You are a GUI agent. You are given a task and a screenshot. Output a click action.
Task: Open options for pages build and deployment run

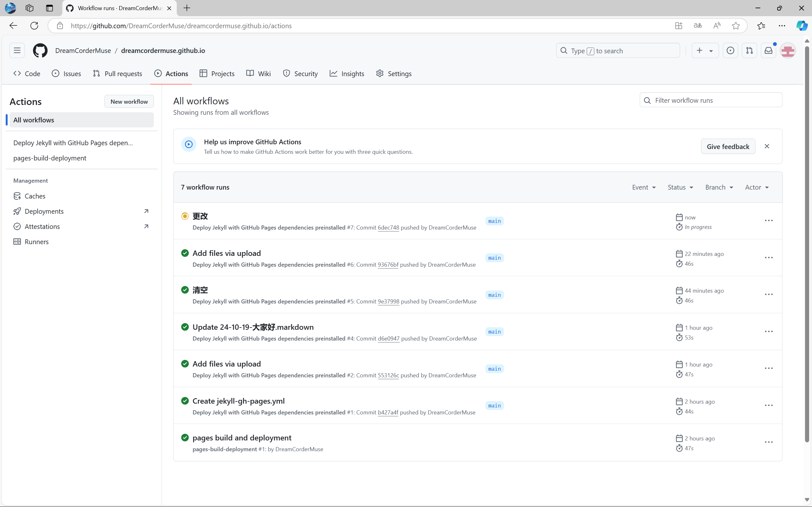769,442
